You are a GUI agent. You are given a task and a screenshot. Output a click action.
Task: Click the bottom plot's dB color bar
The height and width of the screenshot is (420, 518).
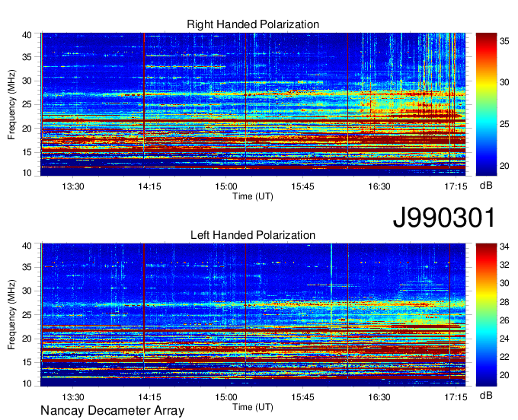point(486,315)
